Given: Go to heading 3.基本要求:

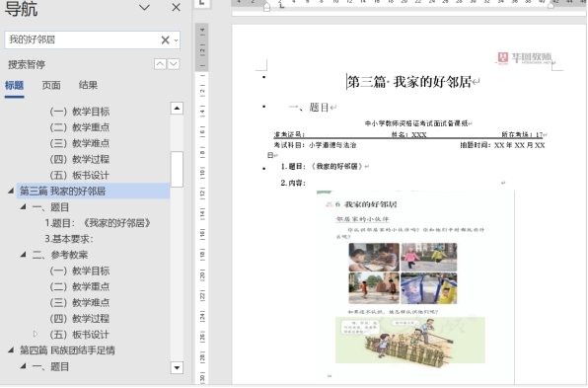Looking at the screenshot, I should 69,239.
